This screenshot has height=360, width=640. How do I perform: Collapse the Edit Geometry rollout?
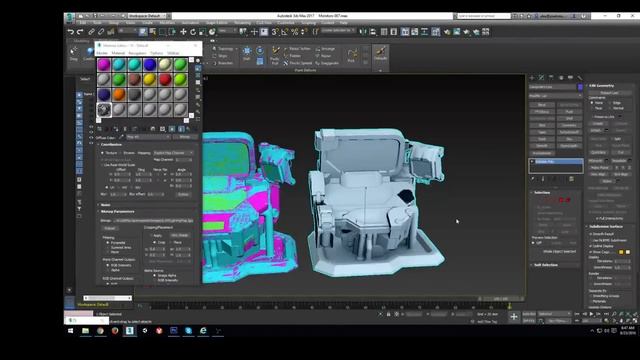point(602,86)
